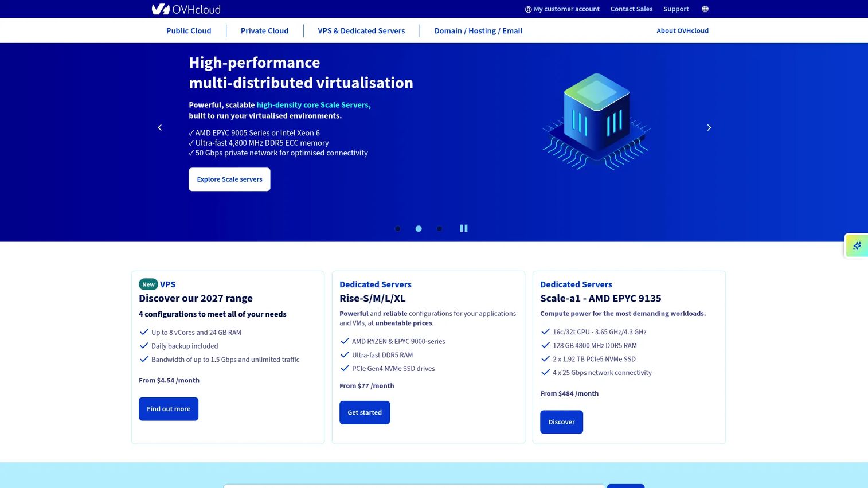
Task: Click the Scale server chip illustration
Action: point(596,122)
